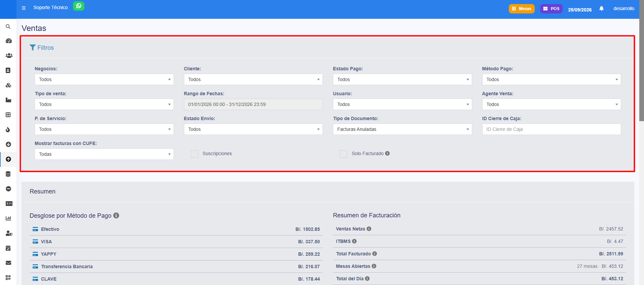
Task: Open the notifications bell
Action: coord(601,8)
